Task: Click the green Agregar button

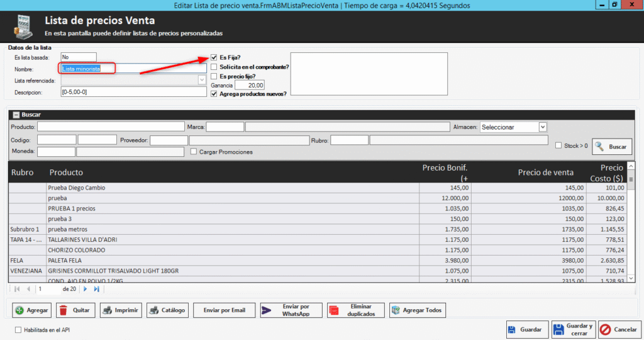Action: 31,310
